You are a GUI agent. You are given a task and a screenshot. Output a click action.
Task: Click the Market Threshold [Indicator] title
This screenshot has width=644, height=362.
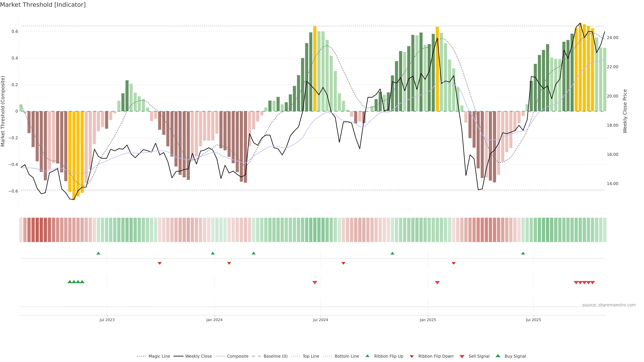[x=43, y=5]
